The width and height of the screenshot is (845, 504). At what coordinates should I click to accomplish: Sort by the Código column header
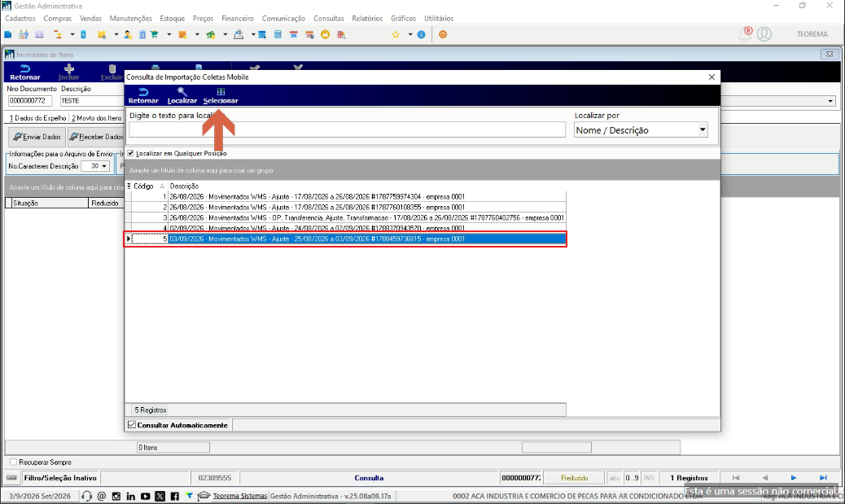[143, 186]
